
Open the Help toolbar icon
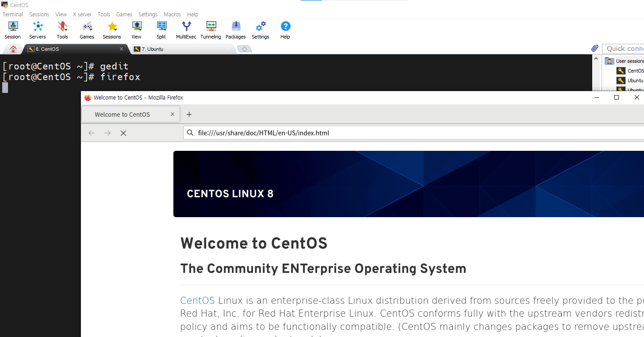click(x=285, y=30)
